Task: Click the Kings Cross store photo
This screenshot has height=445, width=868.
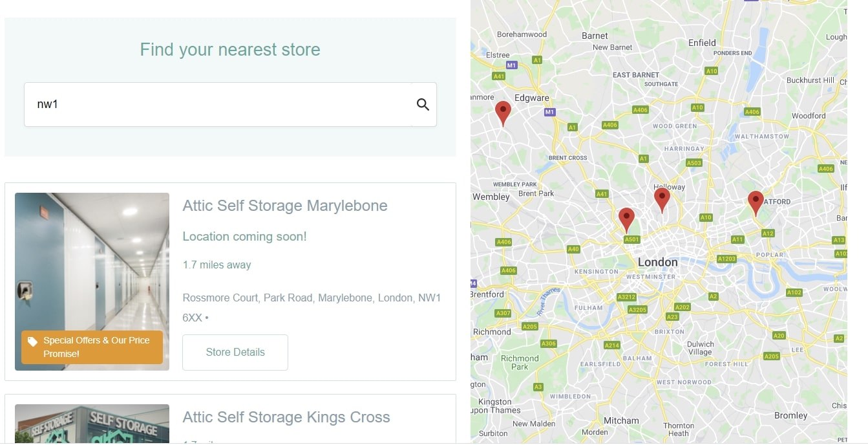Action: pos(92,424)
